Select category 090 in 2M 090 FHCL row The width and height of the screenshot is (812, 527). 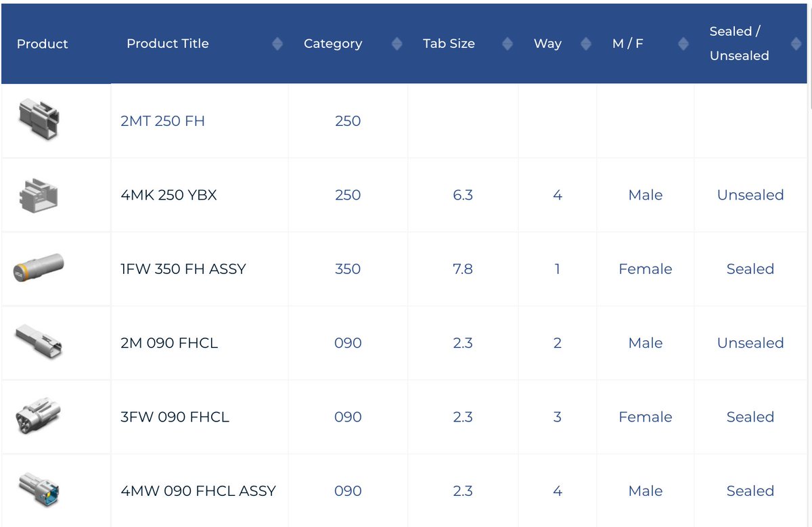348,343
